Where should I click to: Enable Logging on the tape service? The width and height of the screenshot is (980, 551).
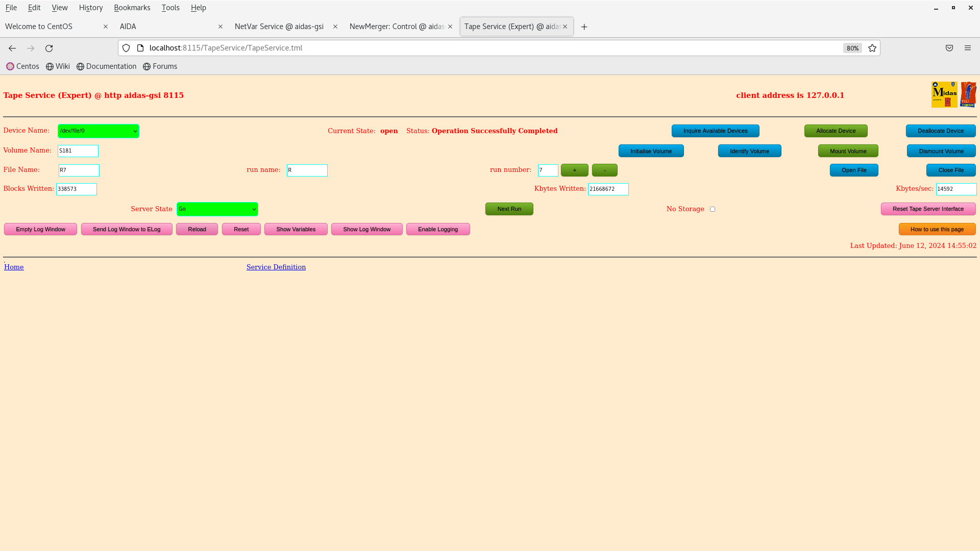[437, 229]
